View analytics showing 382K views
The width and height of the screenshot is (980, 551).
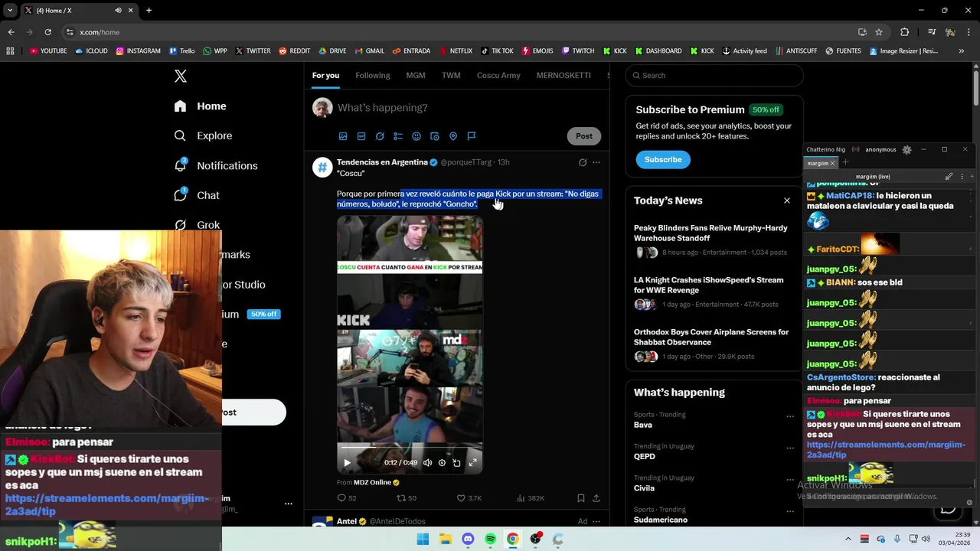click(531, 498)
